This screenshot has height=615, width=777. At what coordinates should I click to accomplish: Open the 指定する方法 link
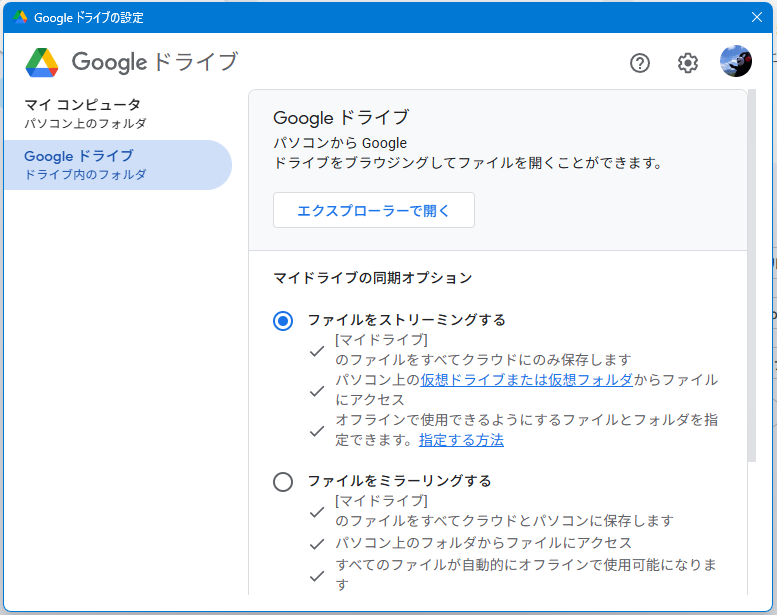pyautogui.click(x=461, y=440)
